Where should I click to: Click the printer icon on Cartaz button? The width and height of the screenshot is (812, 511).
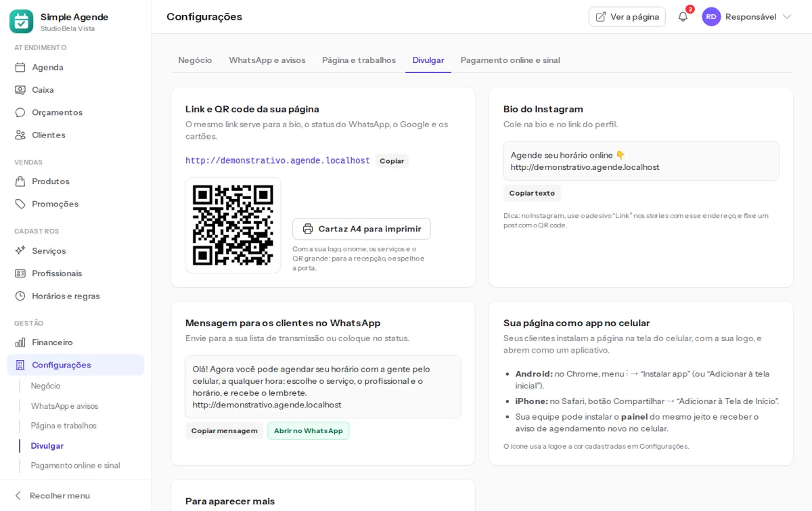pos(308,229)
